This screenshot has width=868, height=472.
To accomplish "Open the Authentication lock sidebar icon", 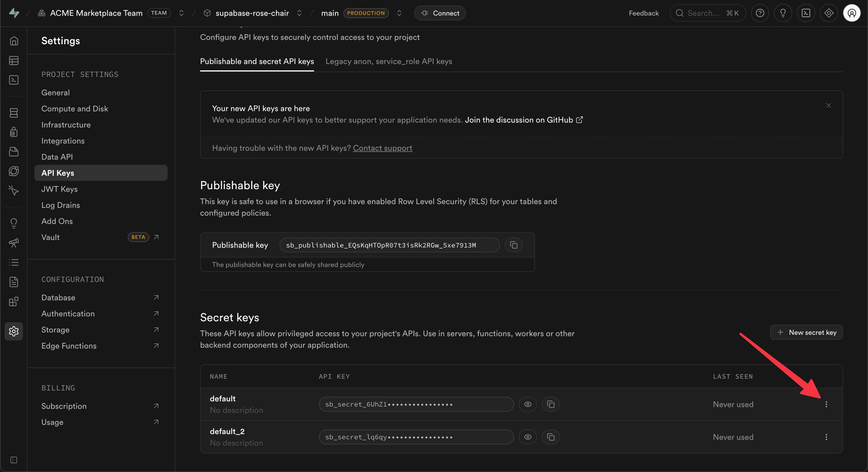I will [x=14, y=132].
